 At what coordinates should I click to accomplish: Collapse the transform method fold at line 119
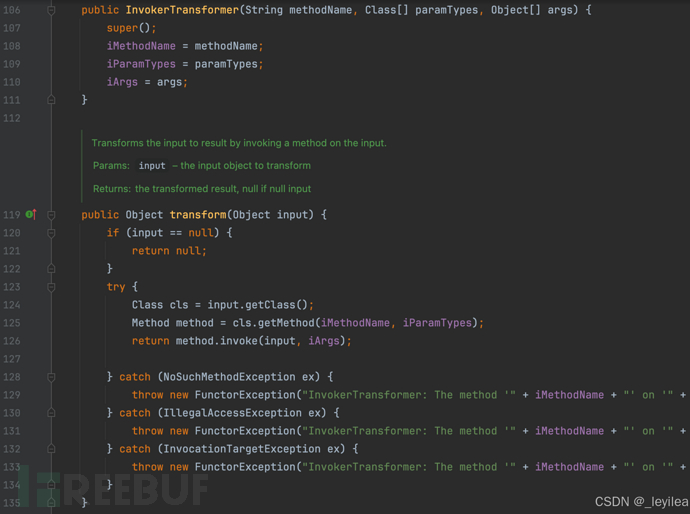[x=51, y=215]
